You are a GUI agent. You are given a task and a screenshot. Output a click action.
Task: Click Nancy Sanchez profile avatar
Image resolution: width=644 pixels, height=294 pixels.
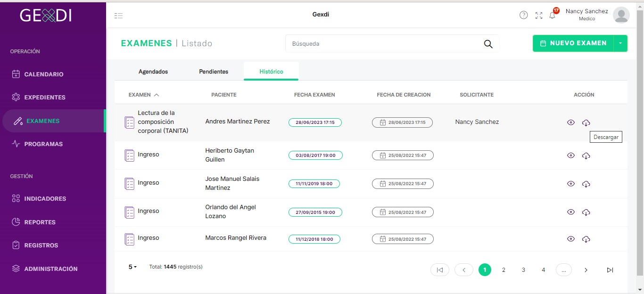click(621, 15)
